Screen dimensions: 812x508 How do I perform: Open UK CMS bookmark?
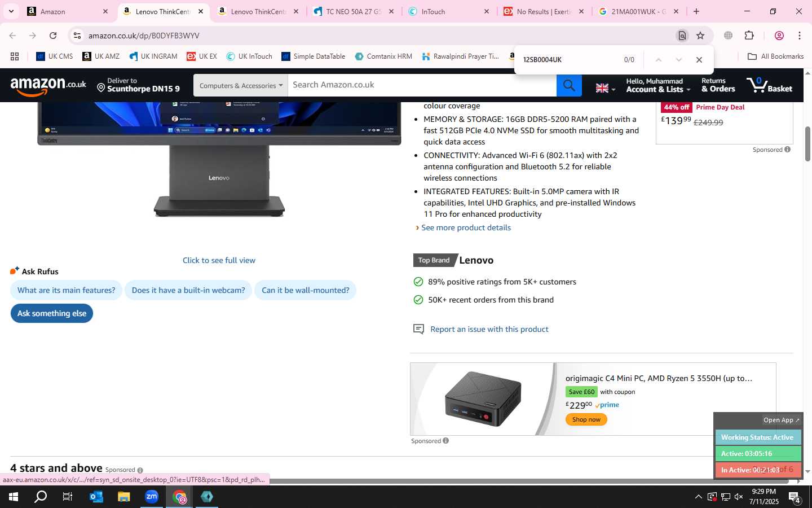coord(55,56)
